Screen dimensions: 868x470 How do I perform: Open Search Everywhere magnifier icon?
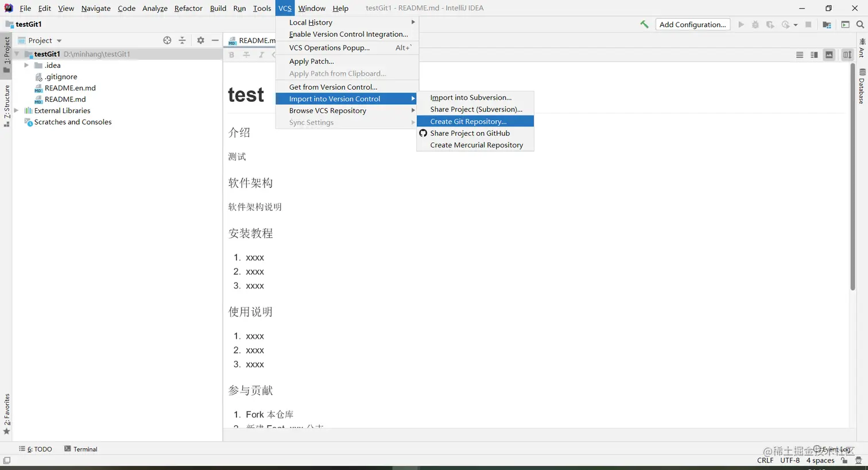tap(860, 25)
